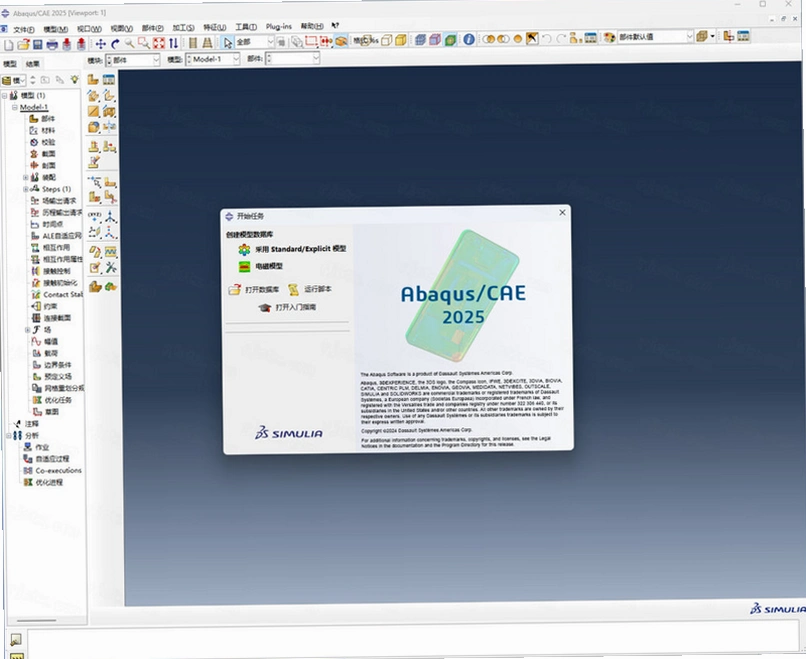
Task: Select the 边界条件 tree item
Action: 52,365
